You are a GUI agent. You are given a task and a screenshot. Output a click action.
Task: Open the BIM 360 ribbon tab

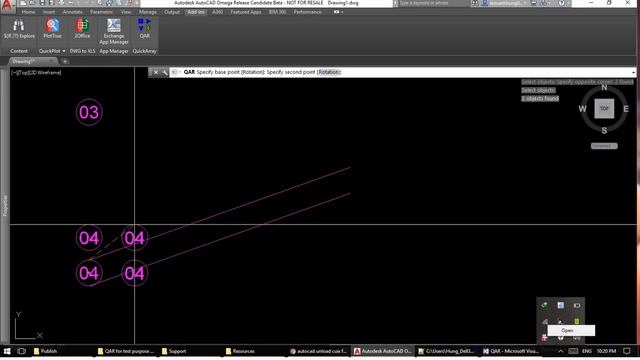tap(277, 12)
